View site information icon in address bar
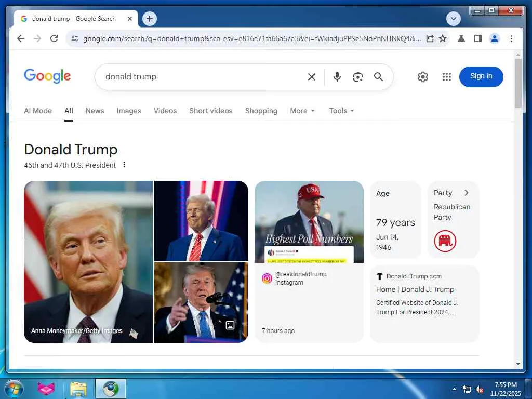Screen dimensions: 532x399 (x=75, y=38)
